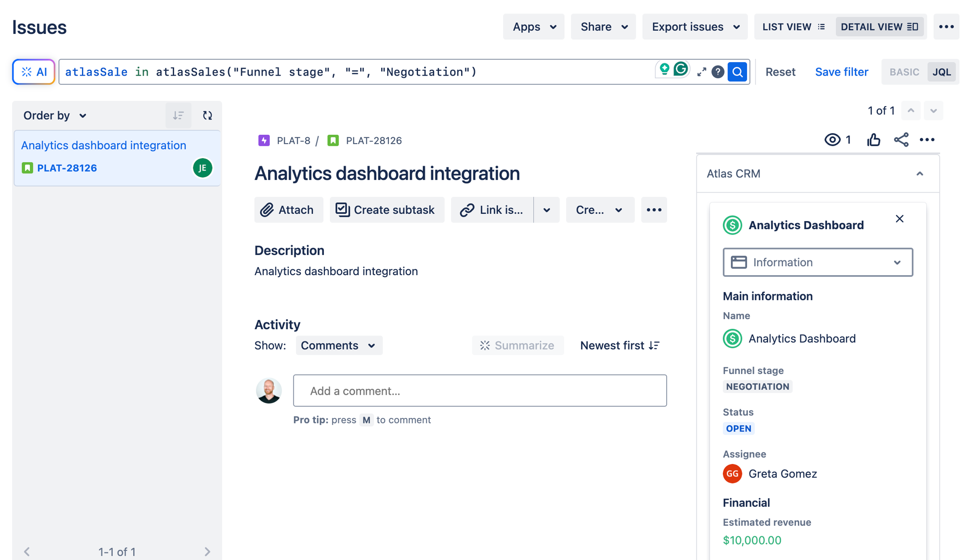This screenshot has width=974, height=560.
Task: Open the JQL syntax help icon
Action: (x=717, y=72)
